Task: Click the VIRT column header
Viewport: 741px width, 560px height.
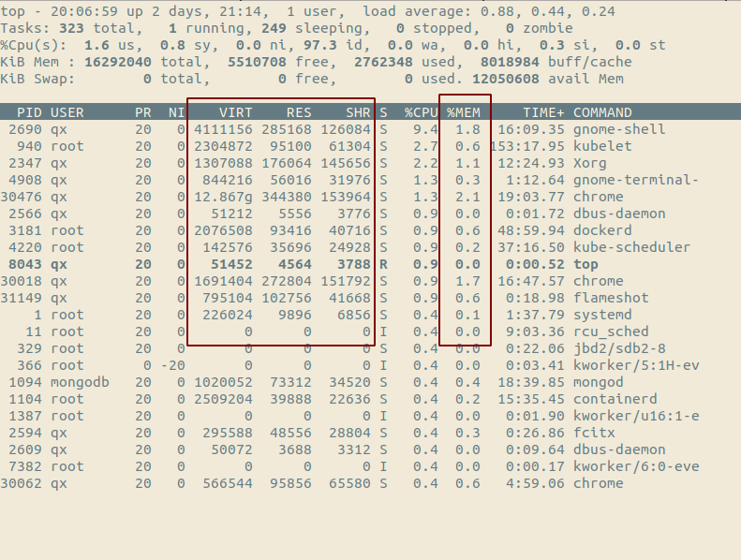Action: tap(235, 112)
